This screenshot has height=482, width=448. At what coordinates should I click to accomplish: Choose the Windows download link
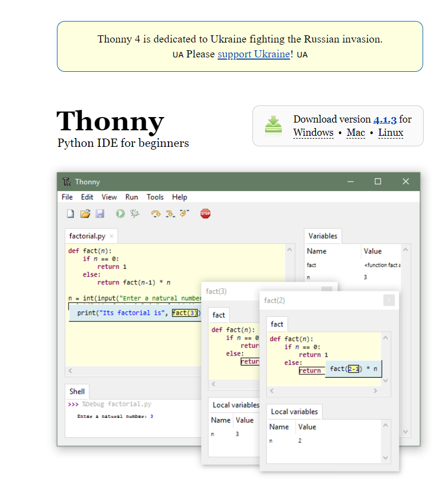(313, 133)
